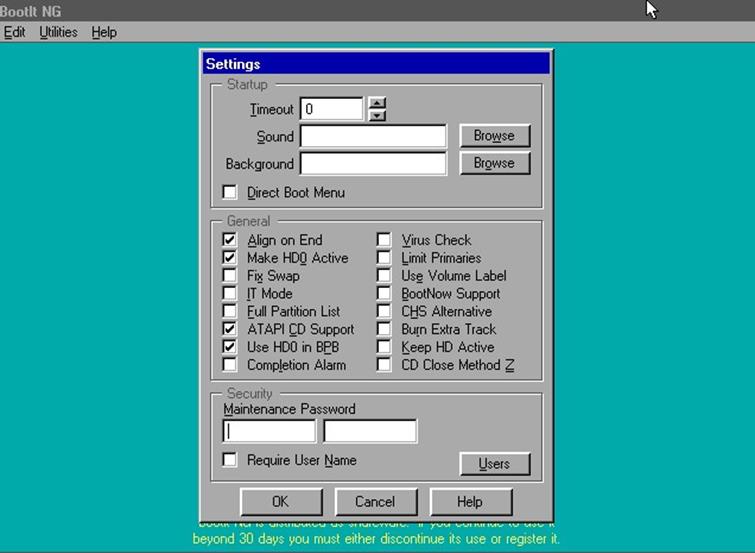The height and width of the screenshot is (553, 755).
Task: Click the Timeout value field
Action: tap(332, 109)
